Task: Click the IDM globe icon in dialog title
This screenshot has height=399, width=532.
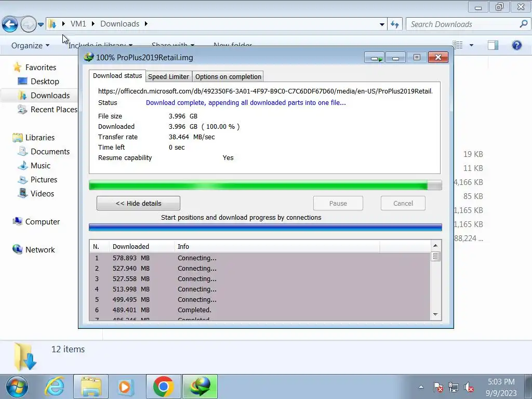Action: pos(88,57)
